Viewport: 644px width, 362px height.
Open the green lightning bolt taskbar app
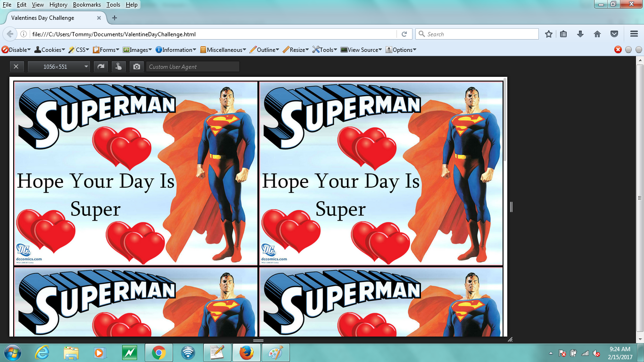pyautogui.click(x=129, y=353)
